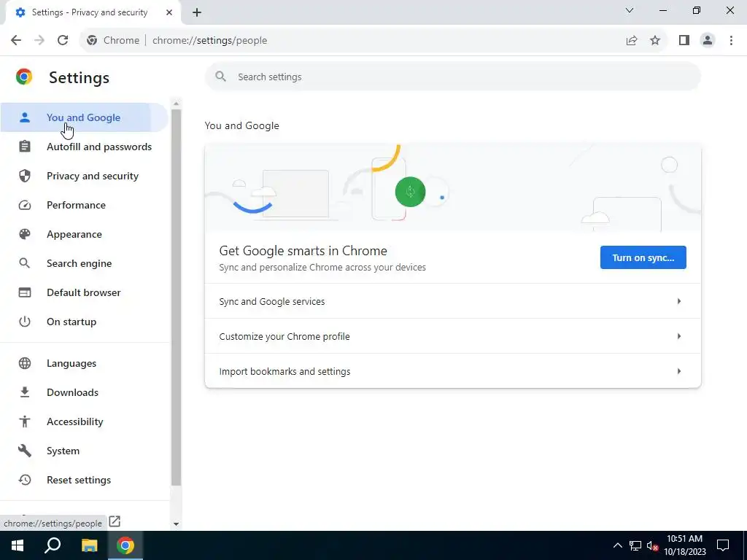Click the System wrench icon

coord(25,451)
